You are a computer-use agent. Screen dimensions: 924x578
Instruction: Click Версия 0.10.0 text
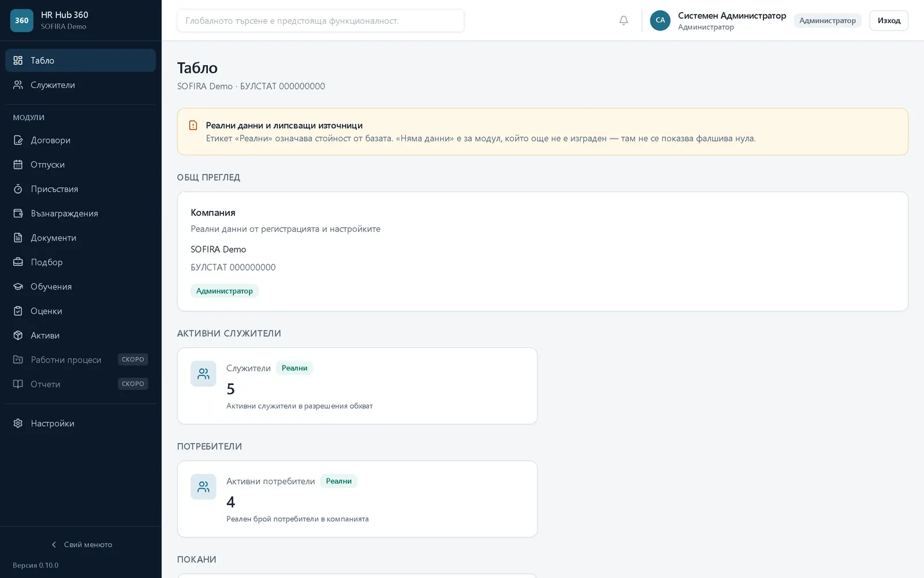pos(36,565)
